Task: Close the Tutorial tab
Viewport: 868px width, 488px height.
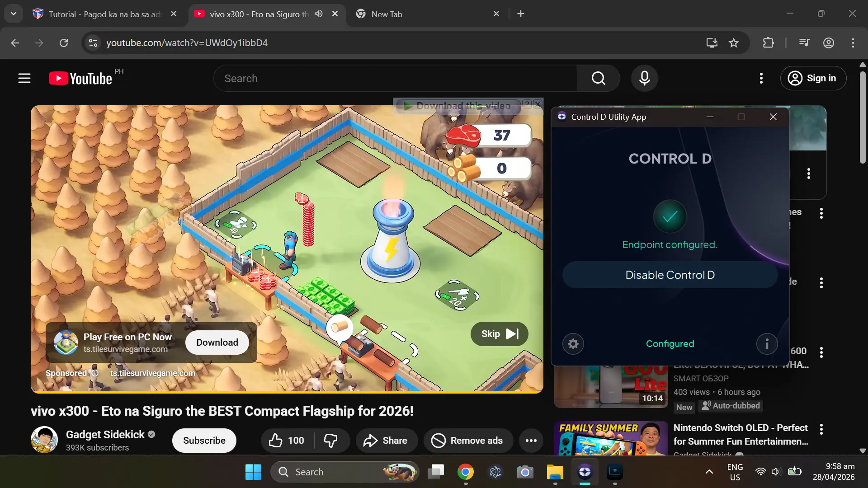Action: [174, 14]
